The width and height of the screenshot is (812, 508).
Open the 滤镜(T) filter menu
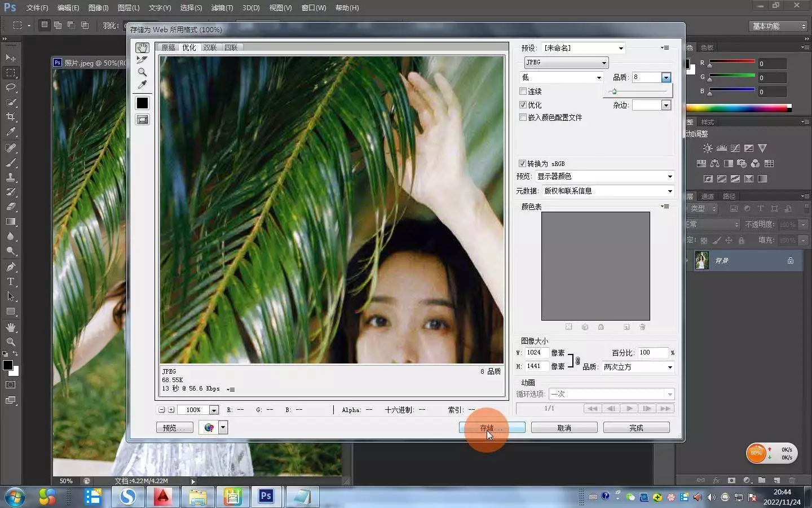click(x=222, y=8)
